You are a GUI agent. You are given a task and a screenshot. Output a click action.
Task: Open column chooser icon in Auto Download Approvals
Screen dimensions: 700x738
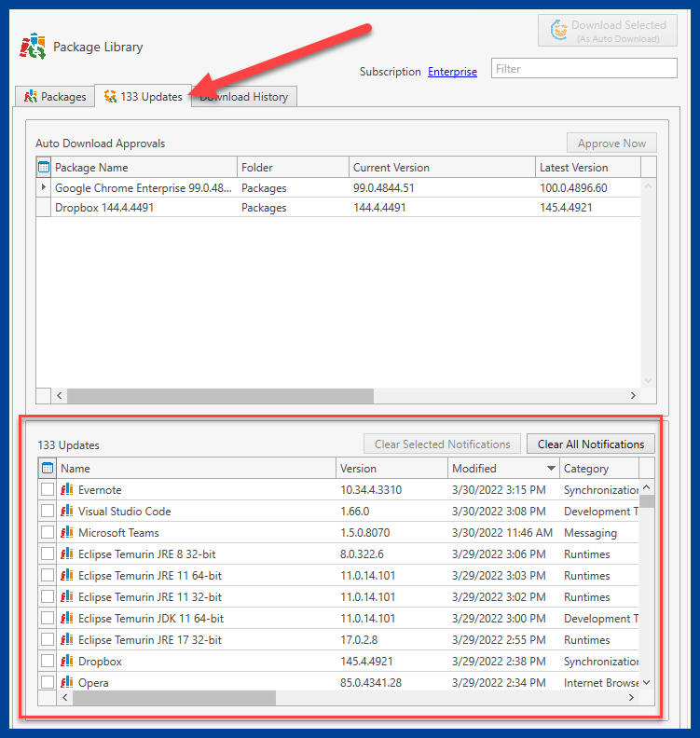pyautogui.click(x=43, y=167)
